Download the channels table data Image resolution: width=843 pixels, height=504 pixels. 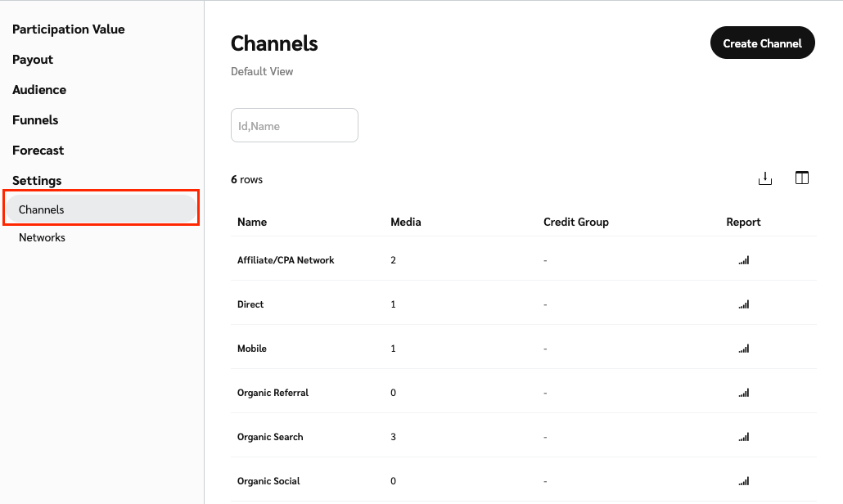click(765, 178)
